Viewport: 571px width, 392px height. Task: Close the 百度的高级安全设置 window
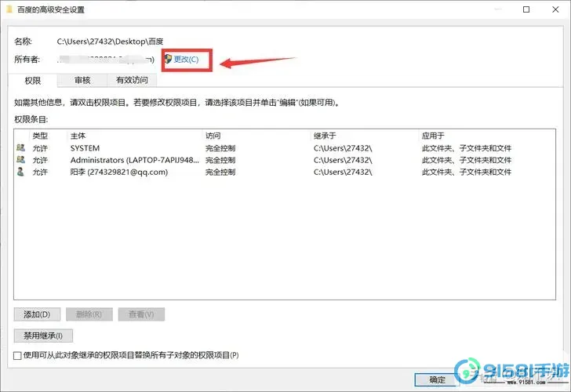[x=555, y=9]
